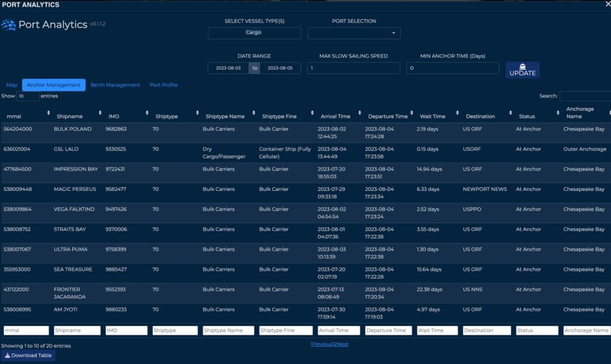This screenshot has height=364, width=611.
Task: Go to the Next results page
Action: point(342,344)
